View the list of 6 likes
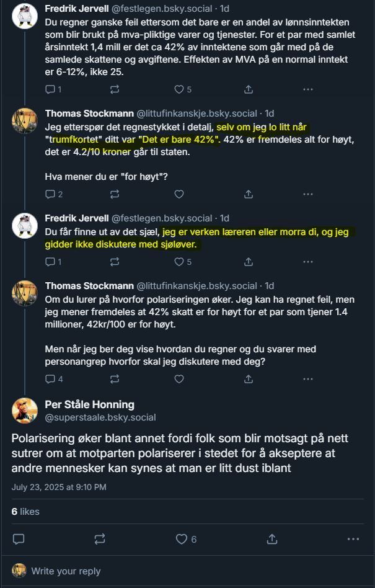375x588 pixels. 25,512
